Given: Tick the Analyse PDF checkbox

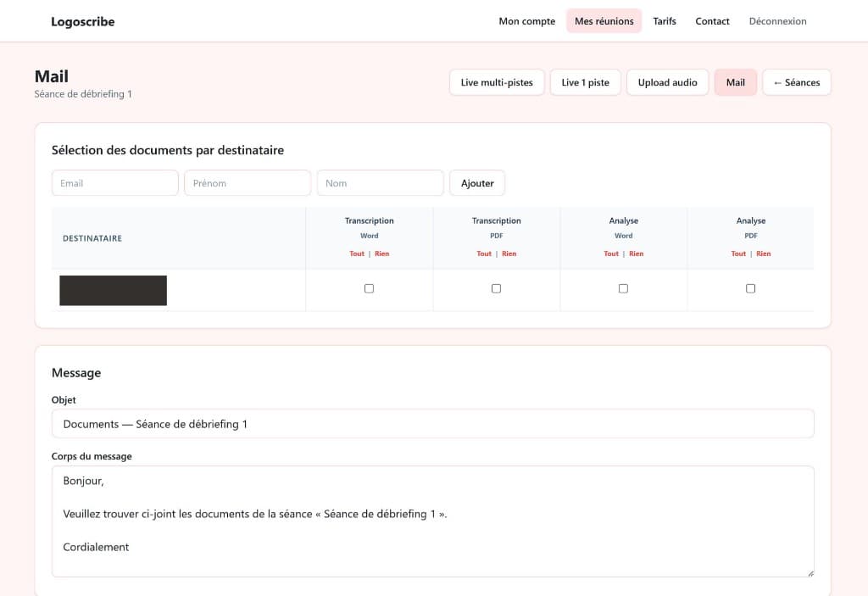Looking at the screenshot, I should [750, 288].
